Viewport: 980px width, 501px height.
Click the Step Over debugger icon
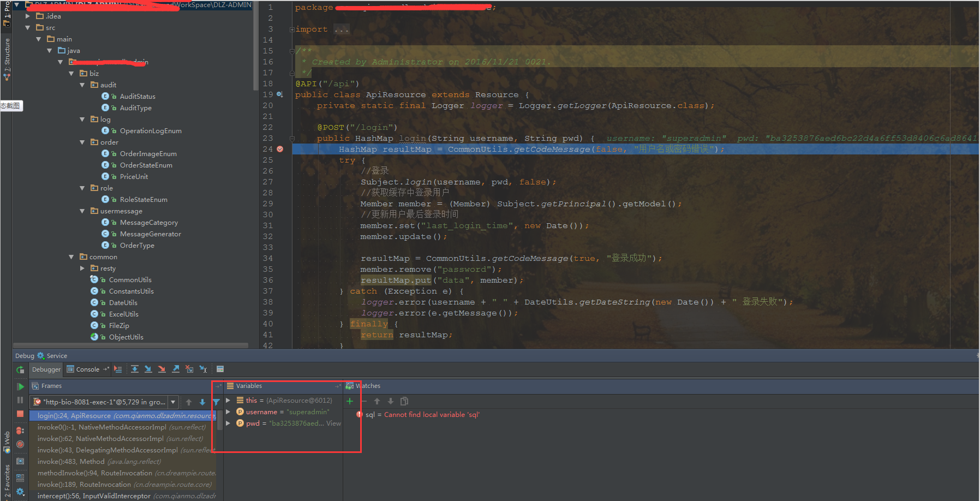click(x=135, y=369)
